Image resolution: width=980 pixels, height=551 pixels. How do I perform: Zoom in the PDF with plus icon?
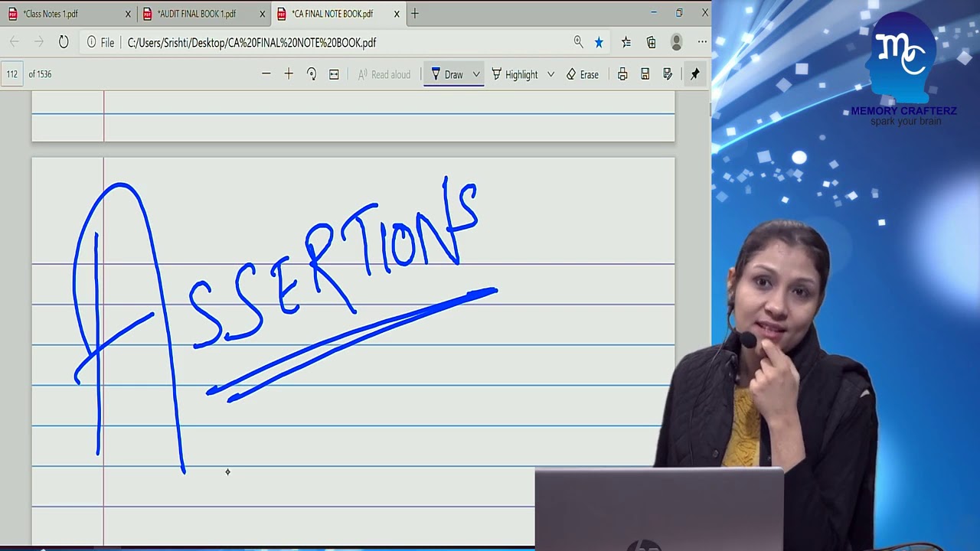click(x=289, y=74)
